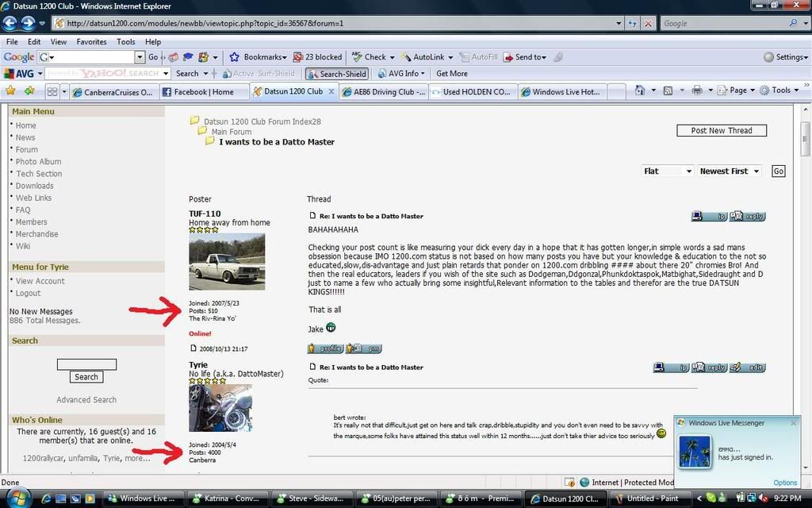Open the Advanced Search link
The height and width of the screenshot is (508, 812).
(86, 400)
